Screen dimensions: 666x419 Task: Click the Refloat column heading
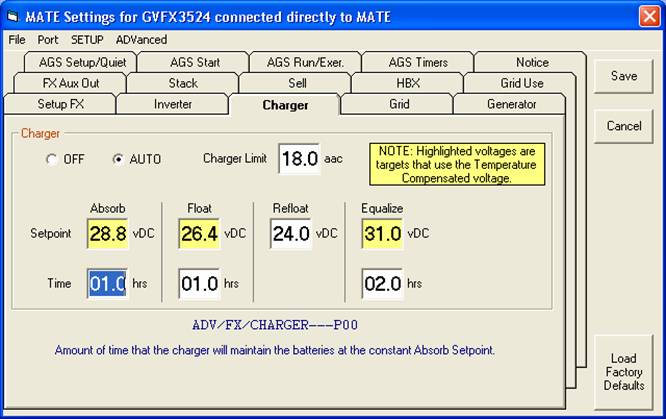point(291,209)
